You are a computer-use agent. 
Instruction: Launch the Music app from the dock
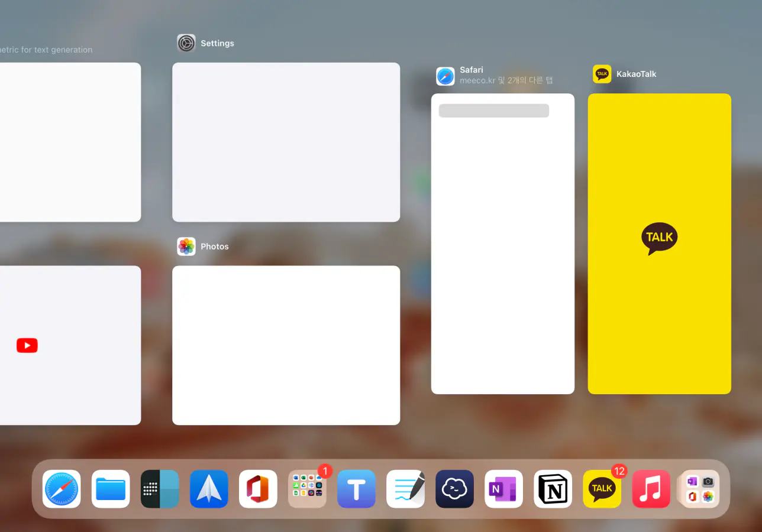(x=651, y=489)
